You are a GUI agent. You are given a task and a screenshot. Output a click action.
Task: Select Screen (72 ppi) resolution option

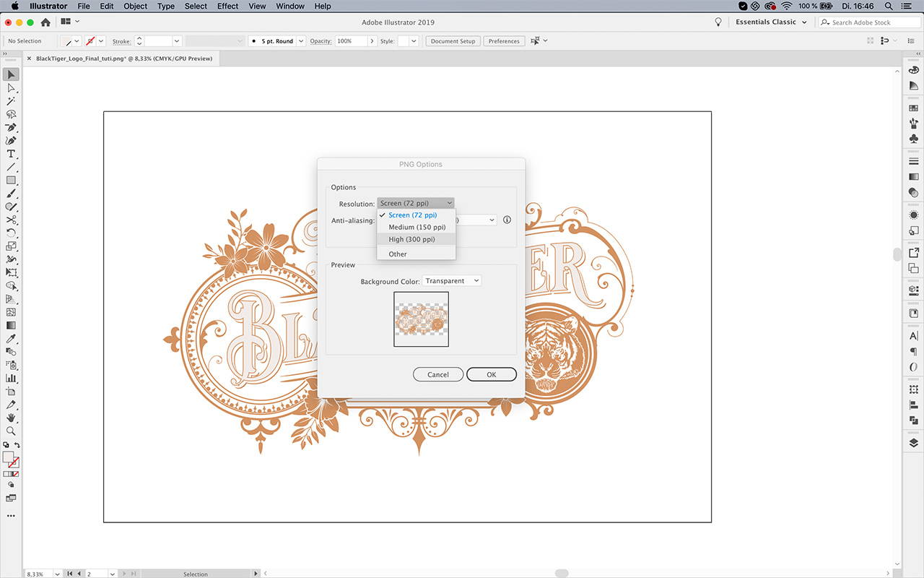click(417, 215)
